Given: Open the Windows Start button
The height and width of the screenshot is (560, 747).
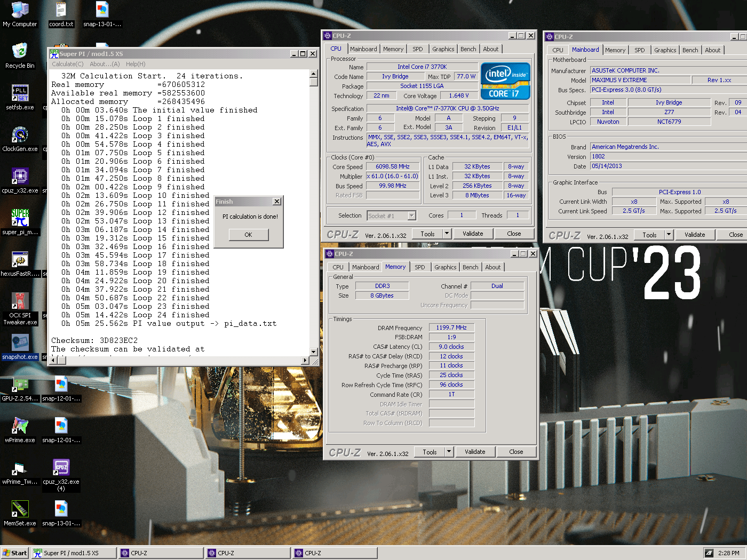Looking at the screenshot, I should coord(14,553).
